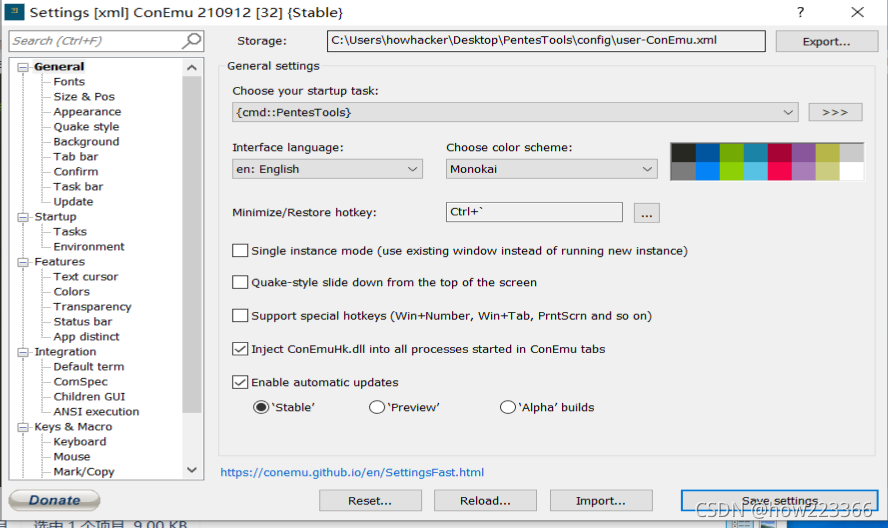Enable Quake-style slide down checkbox
The image size is (888, 528).
[x=240, y=282]
